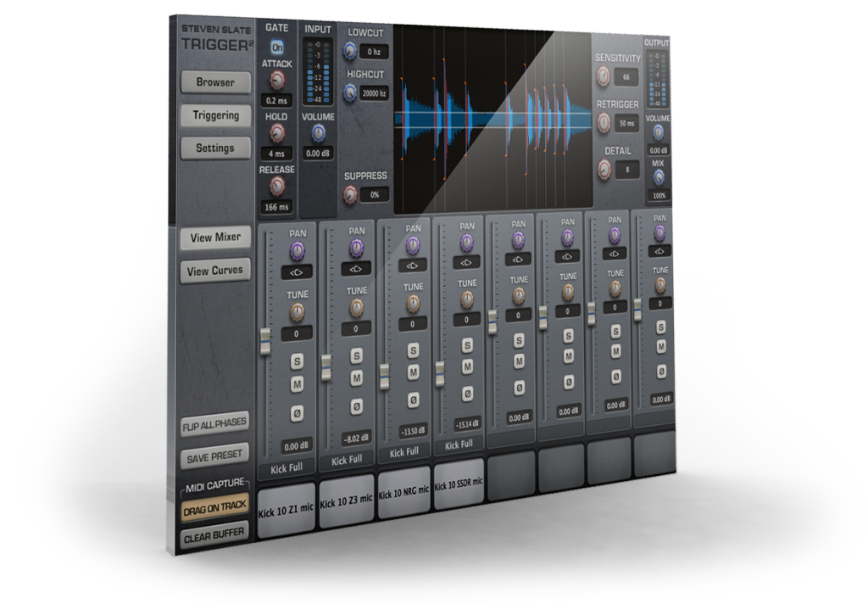Click the Save Preset button
The height and width of the screenshot is (604, 868).
(214, 456)
